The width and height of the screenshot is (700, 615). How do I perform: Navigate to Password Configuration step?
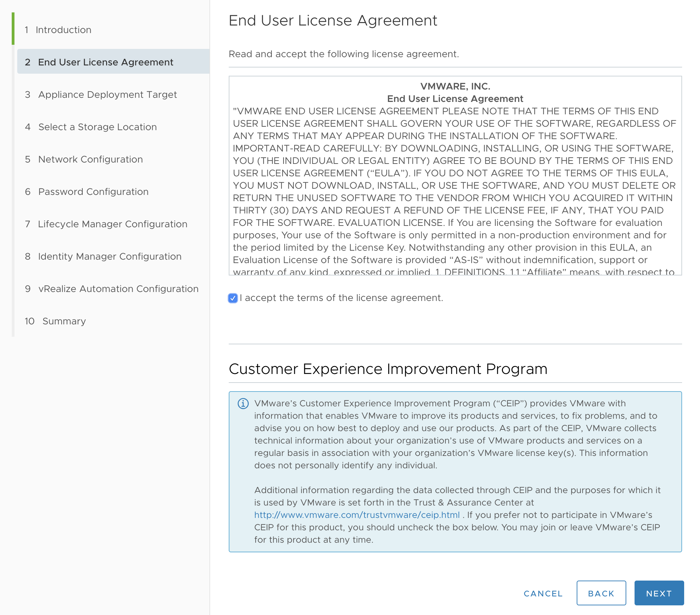[93, 192]
